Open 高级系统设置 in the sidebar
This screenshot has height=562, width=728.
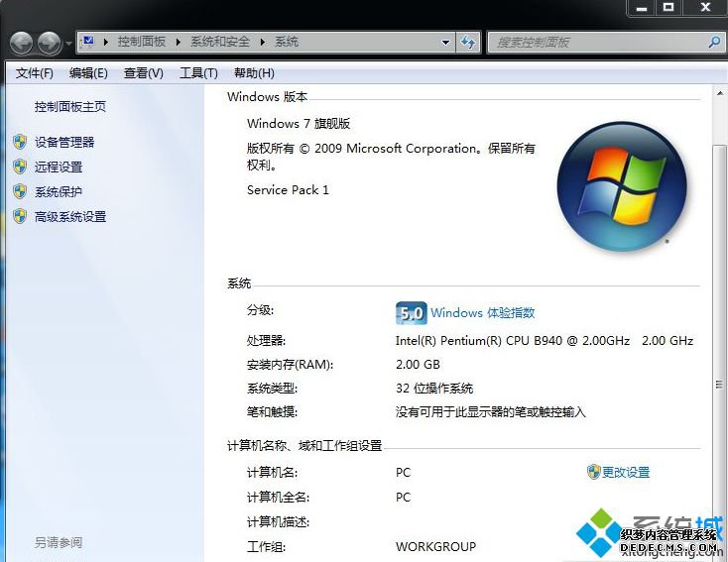tap(70, 217)
